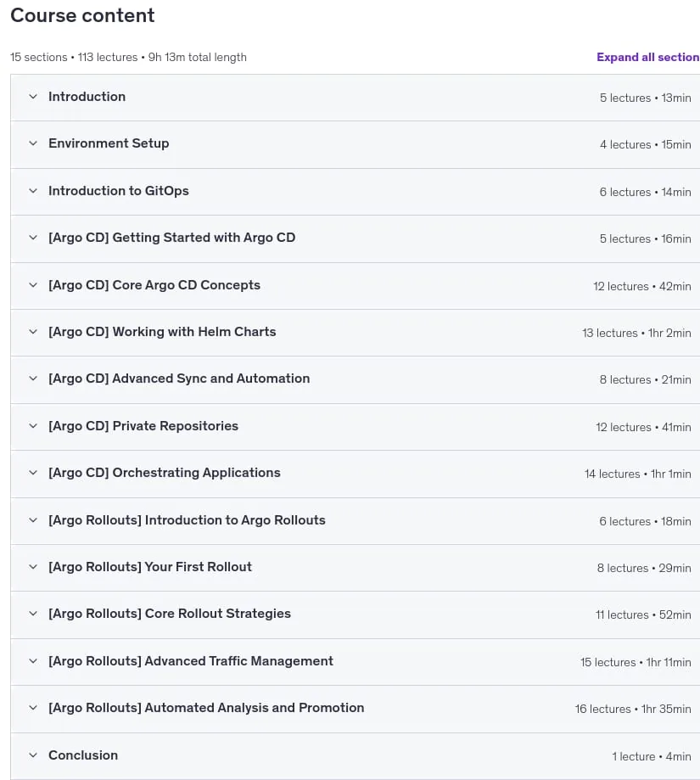Select [Argo CD] Working with Helm Charts title

click(x=162, y=332)
